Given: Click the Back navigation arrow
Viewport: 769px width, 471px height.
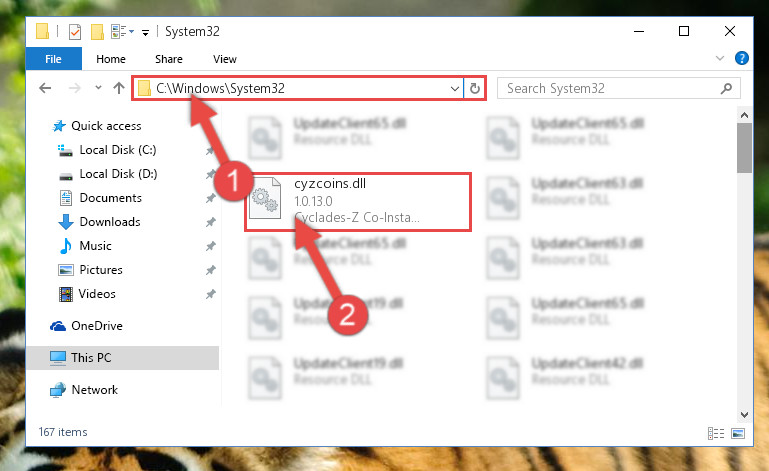Looking at the screenshot, I should (x=45, y=88).
